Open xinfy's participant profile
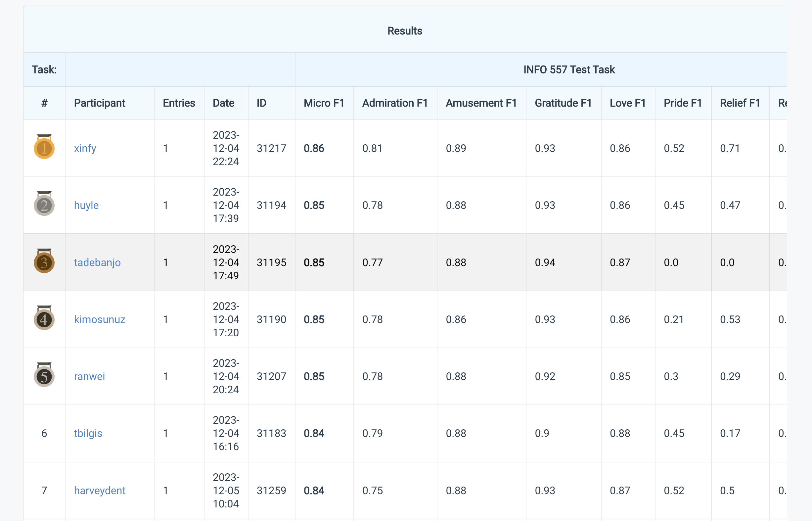The image size is (812, 521). click(85, 148)
